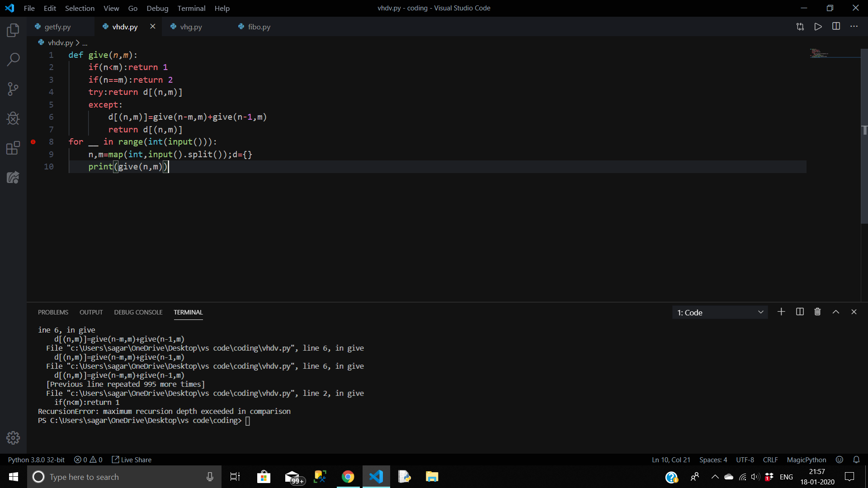This screenshot has width=868, height=488.
Task: Open the Extensions view
Action: click(13, 148)
